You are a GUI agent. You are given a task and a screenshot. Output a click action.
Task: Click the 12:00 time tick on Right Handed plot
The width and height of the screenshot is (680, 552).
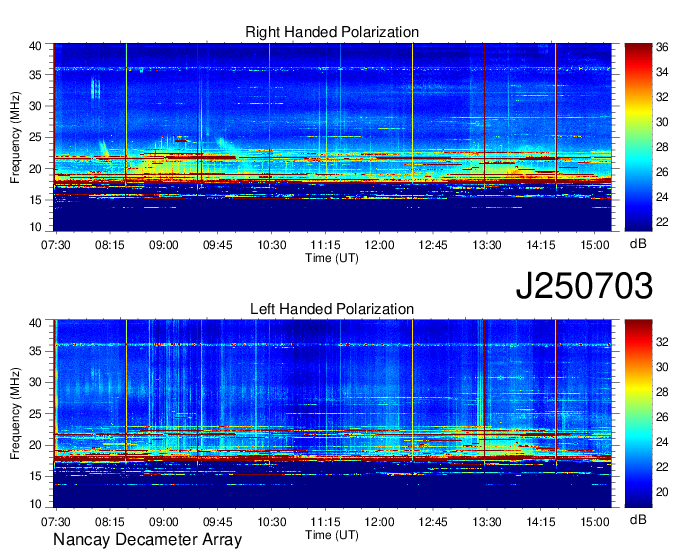click(x=379, y=245)
